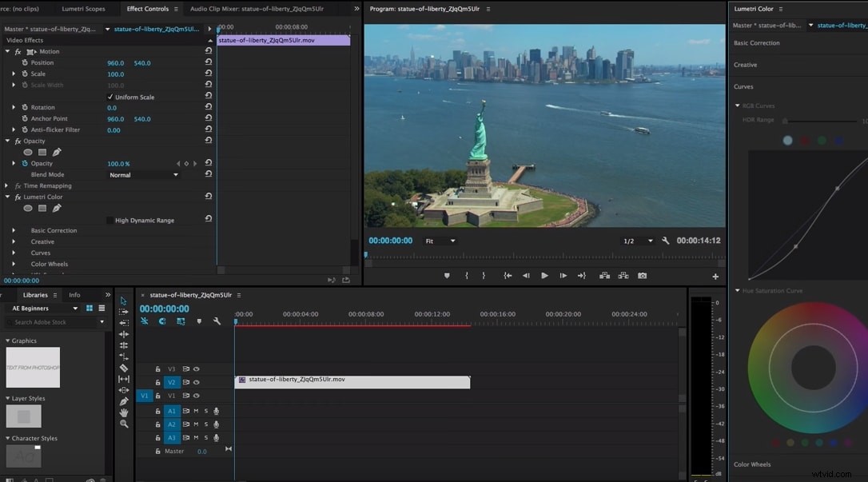Uncheck the Uniform Scale checkbox

pyautogui.click(x=109, y=96)
